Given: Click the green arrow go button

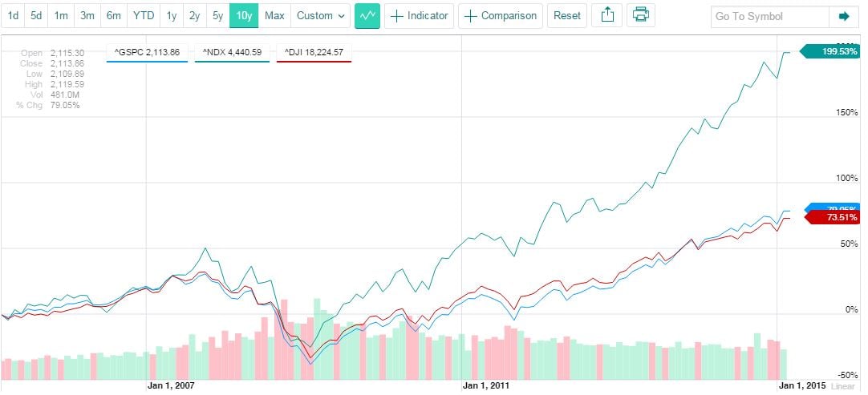Looking at the screenshot, I should pos(843,16).
